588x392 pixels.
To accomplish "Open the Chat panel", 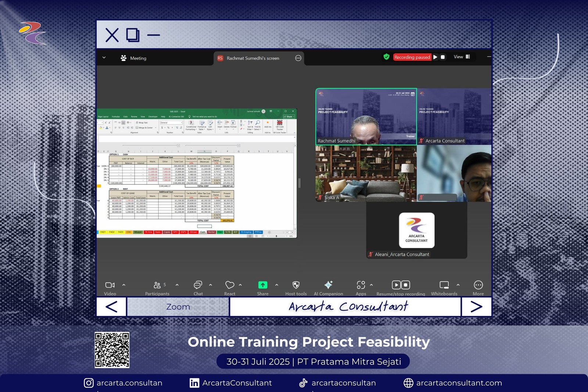I will (198, 285).
